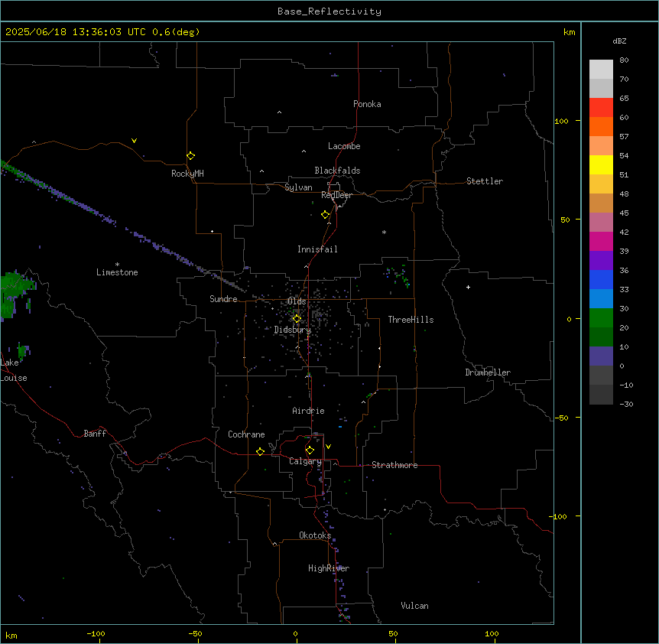The height and width of the screenshot is (644, 659).
Task: Click the Vulcan label
Action: (x=414, y=606)
